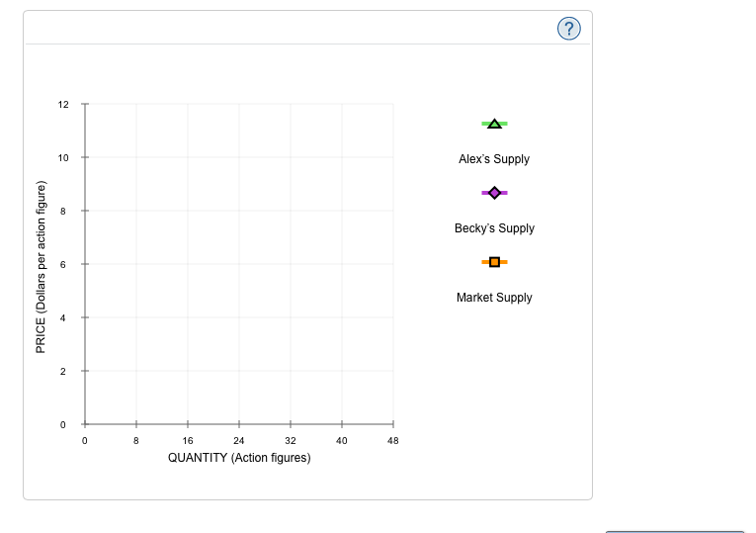This screenshot has height=533, width=756.
Task: Click the 12 tick on price axis
Action: (63, 104)
